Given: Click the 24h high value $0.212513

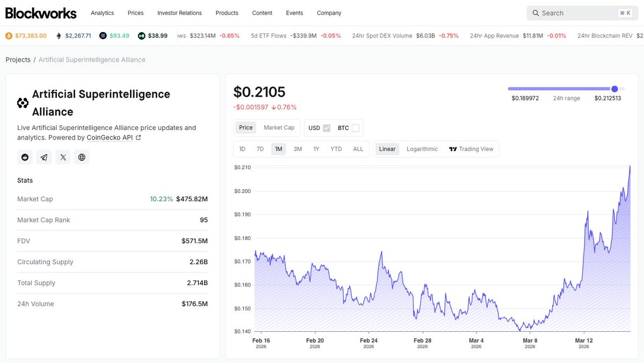Looking at the screenshot, I should [x=608, y=98].
